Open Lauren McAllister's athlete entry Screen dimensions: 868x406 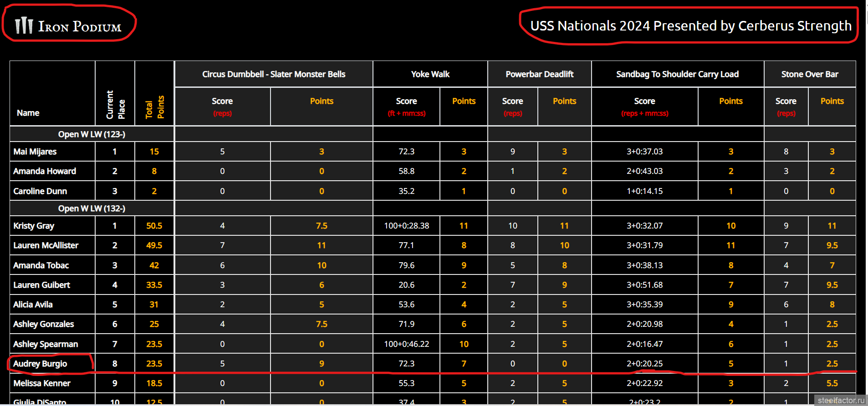46,245
